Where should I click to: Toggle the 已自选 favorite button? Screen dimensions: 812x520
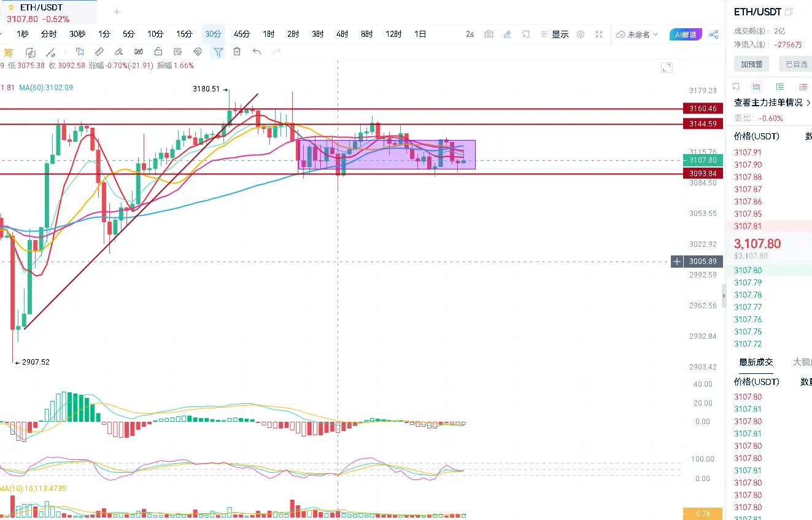(795, 64)
